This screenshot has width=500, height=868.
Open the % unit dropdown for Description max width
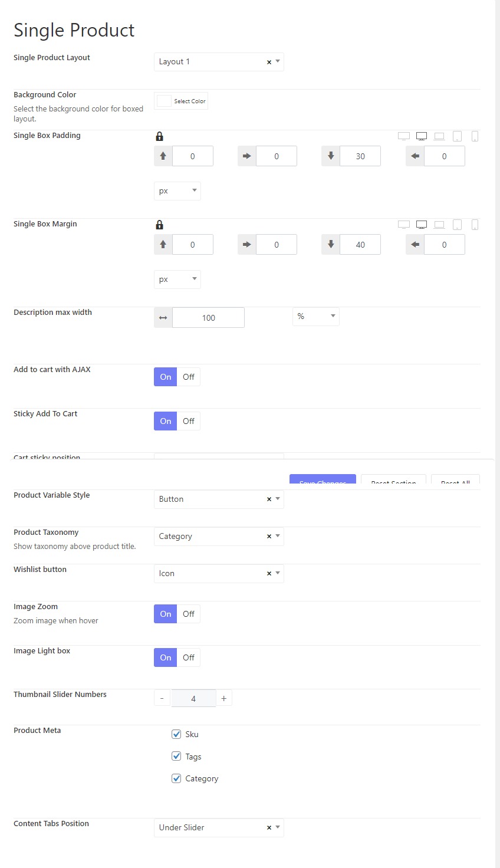pyautogui.click(x=316, y=317)
